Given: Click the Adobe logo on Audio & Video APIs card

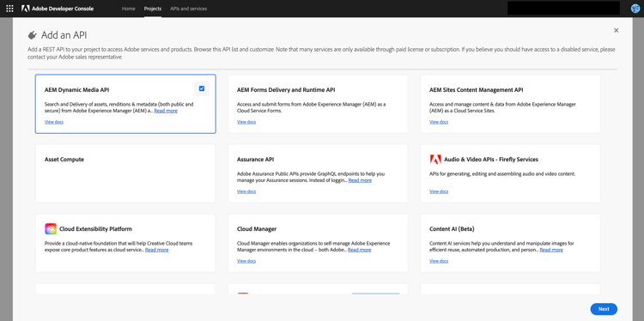Looking at the screenshot, I should pos(435,160).
